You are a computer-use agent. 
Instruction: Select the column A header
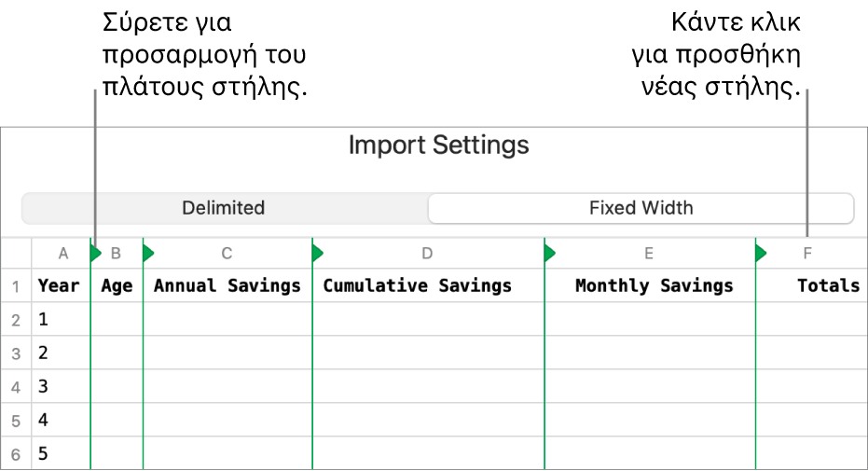point(63,253)
